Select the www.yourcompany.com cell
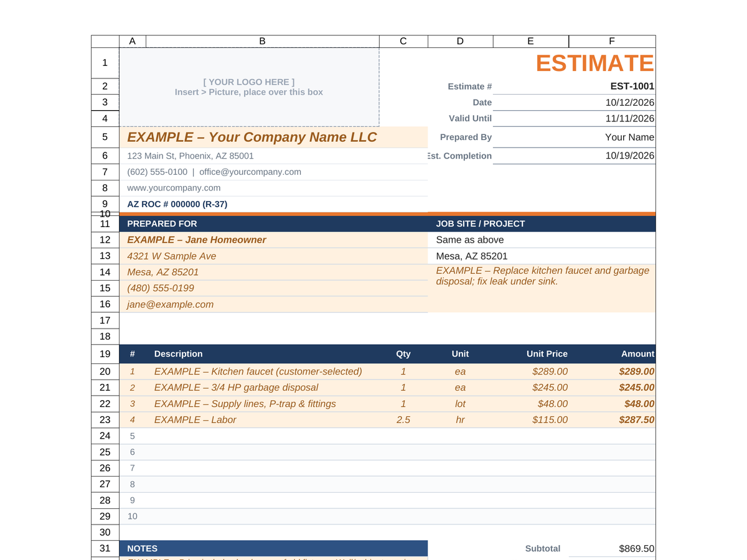747x560 pixels. [x=274, y=188]
